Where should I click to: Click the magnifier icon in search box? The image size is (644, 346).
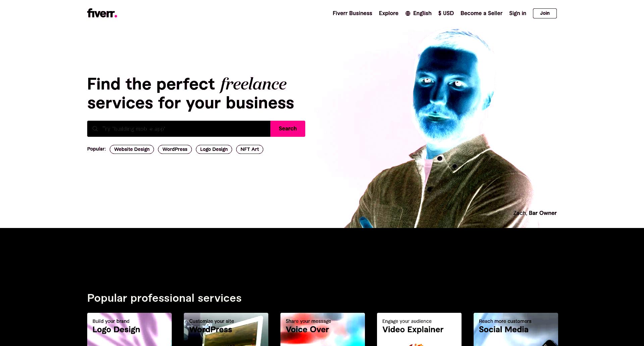click(95, 129)
